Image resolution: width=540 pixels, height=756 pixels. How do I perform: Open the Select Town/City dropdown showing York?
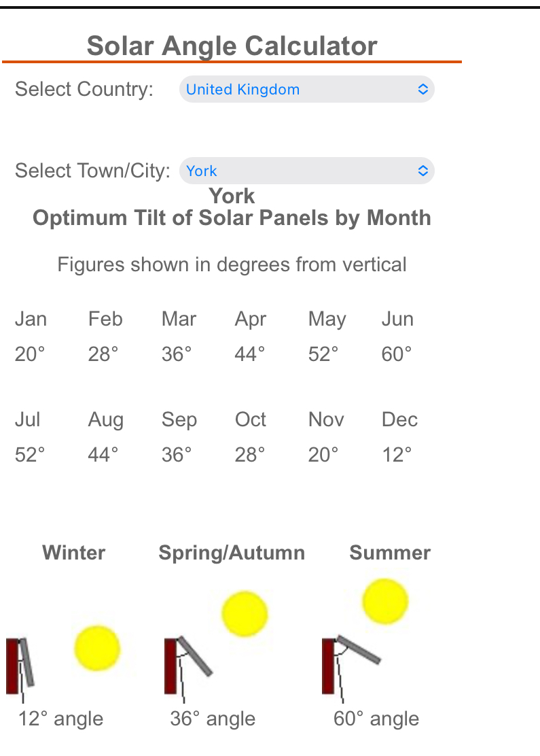click(x=307, y=171)
